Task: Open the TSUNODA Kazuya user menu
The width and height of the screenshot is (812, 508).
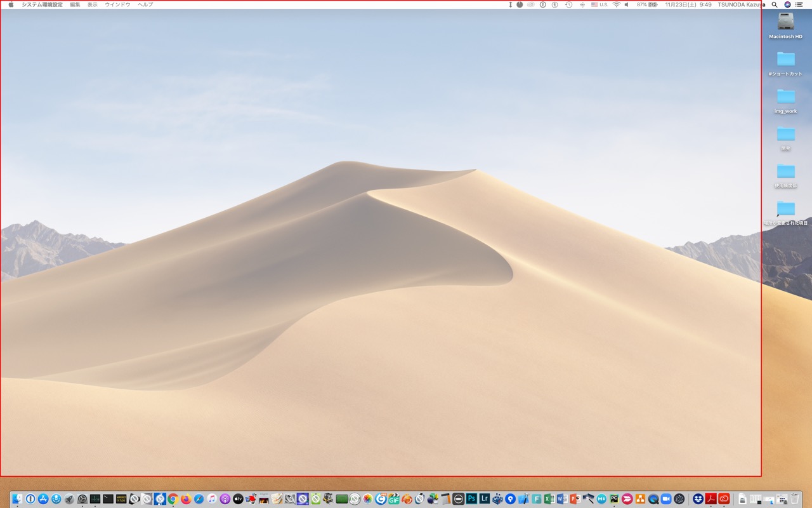Action: [x=740, y=4]
